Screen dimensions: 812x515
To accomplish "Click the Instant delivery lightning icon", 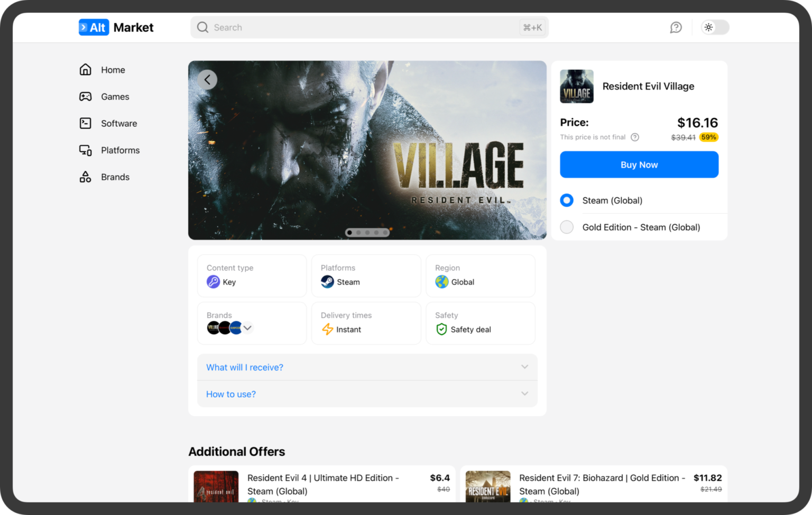I will click(x=327, y=329).
